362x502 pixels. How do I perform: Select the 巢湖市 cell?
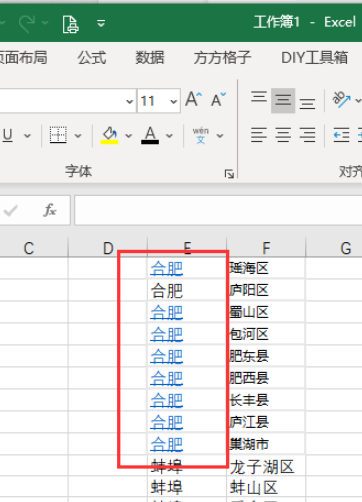(x=266, y=444)
